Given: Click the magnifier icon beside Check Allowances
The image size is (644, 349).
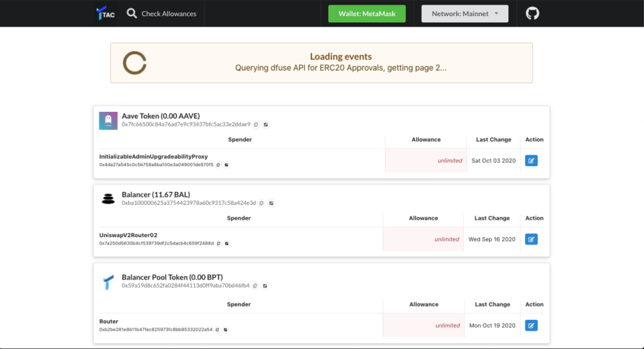Looking at the screenshot, I should (x=131, y=14).
